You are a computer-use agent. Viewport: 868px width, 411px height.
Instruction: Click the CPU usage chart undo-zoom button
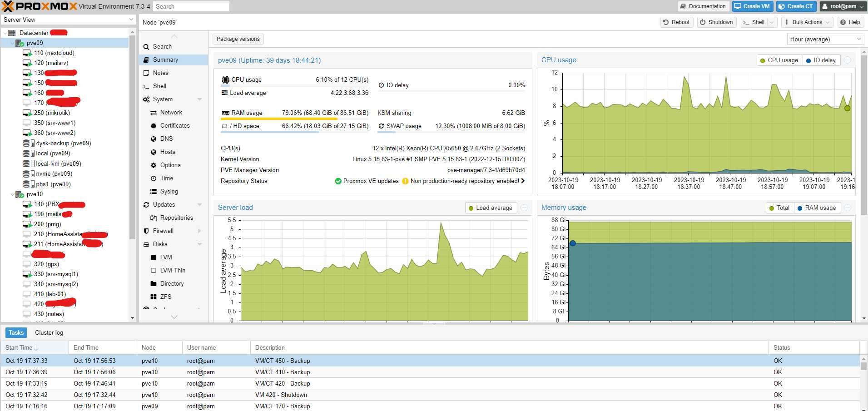click(x=848, y=60)
